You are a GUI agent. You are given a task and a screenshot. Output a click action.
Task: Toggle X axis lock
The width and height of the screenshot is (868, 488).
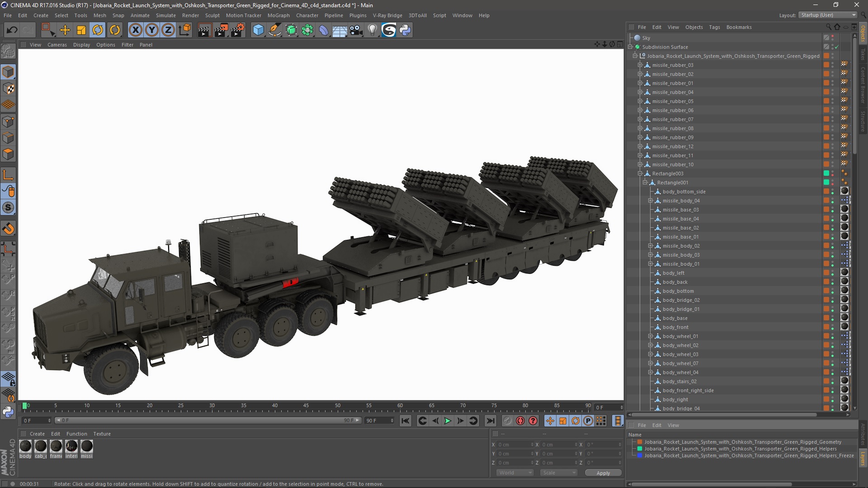point(135,30)
